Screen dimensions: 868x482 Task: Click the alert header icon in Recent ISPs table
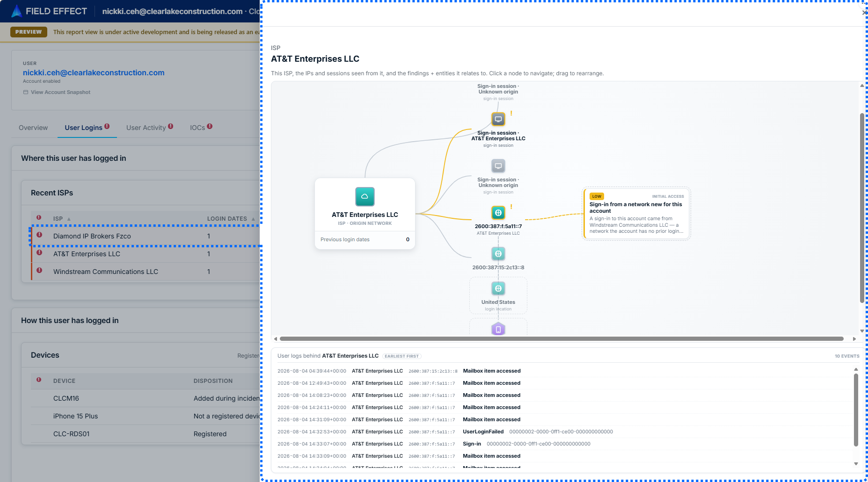[39, 217]
